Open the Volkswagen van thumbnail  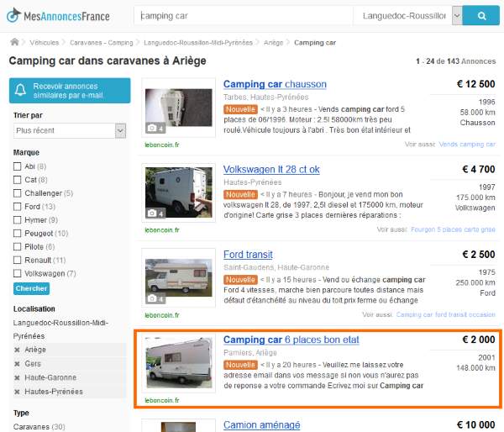tap(178, 192)
